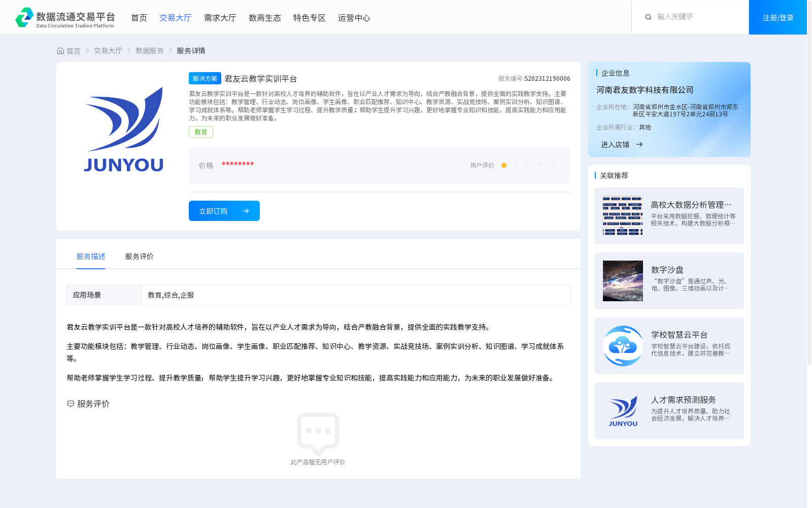This screenshot has height=508, width=812.
Task: Click arrow icon next to 进入店铺
Action: point(639,145)
